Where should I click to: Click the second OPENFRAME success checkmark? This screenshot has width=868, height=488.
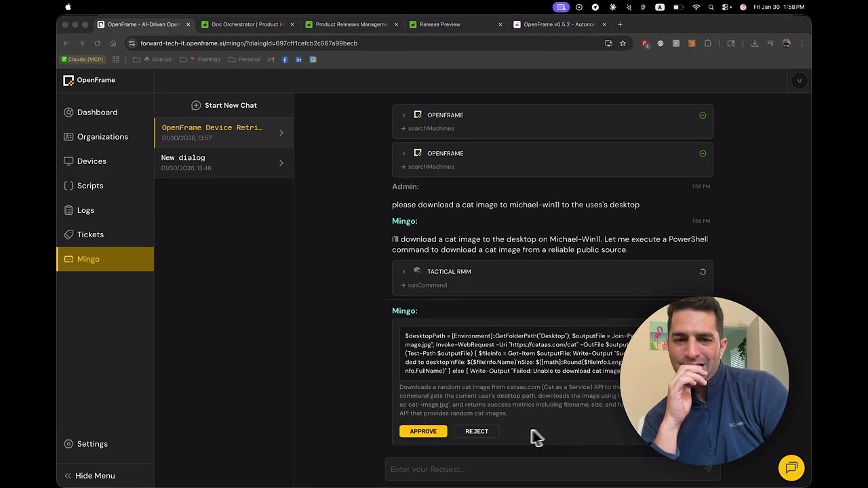[703, 153]
